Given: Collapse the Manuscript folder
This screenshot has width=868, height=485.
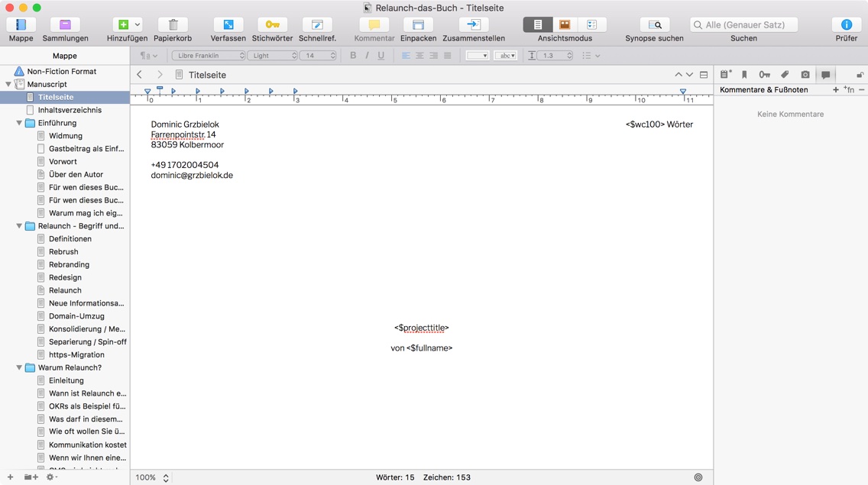Looking at the screenshot, I should [8, 84].
